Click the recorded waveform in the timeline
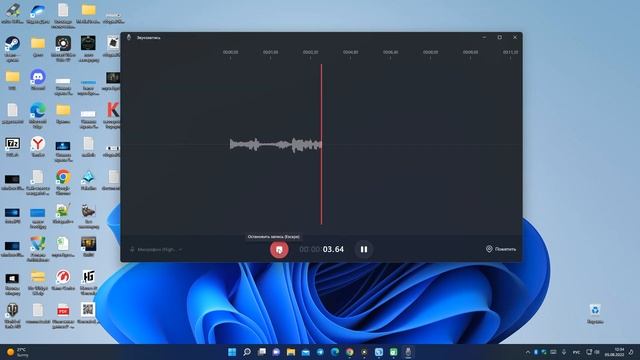Viewport: 640px width, 360px height. pos(276,144)
